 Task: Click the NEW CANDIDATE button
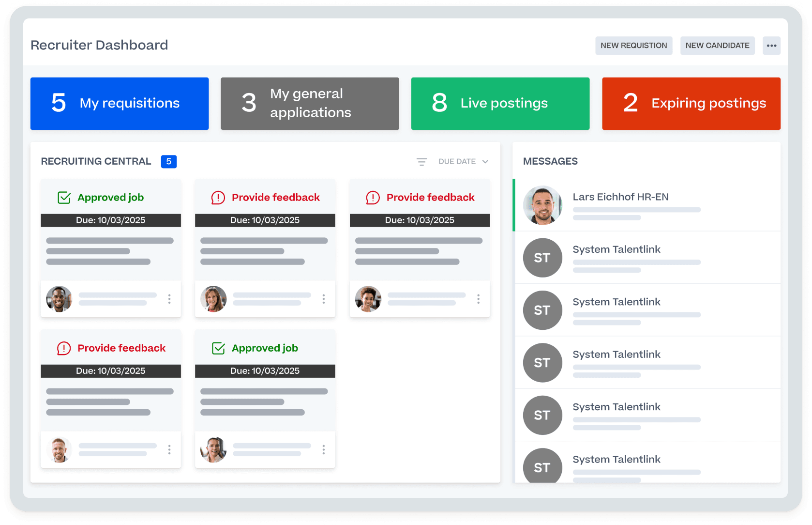pyautogui.click(x=717, y=45)
